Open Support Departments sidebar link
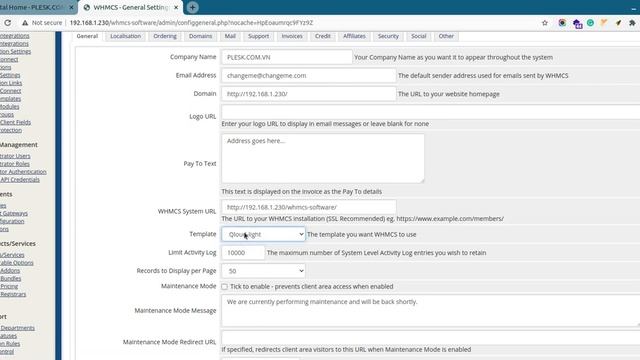The height and width of the screenshot is (360, 640). click(17, 328)
